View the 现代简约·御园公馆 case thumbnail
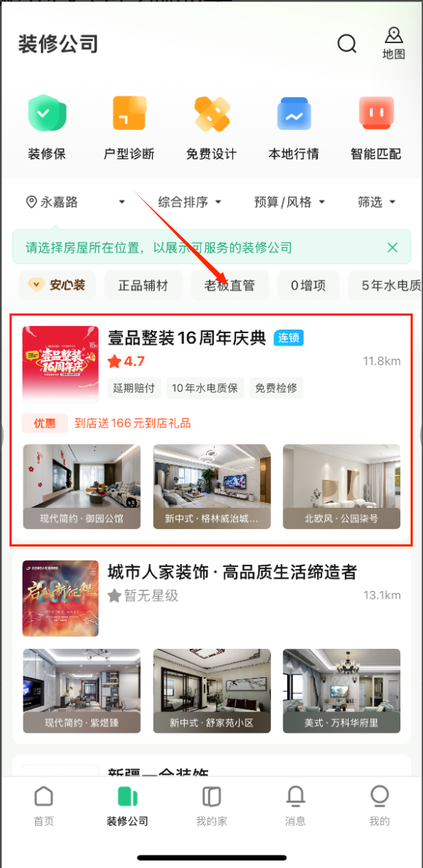 pyautogui.click(x=82, y=487)
